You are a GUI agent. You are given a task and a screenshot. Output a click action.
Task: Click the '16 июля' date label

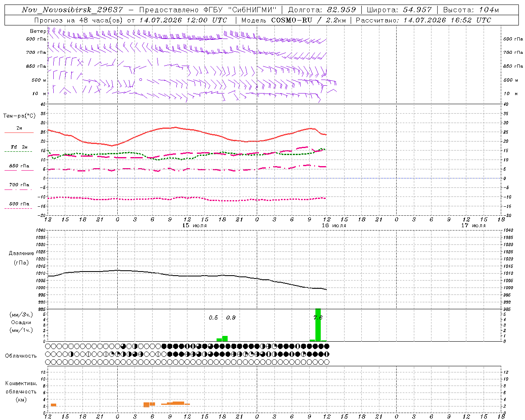coord(334,226)
